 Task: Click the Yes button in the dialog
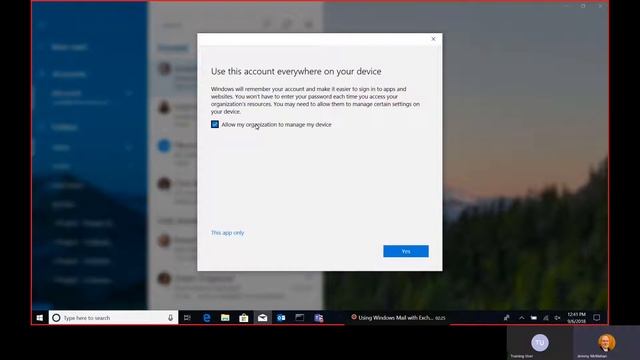(x=406, y=251)
